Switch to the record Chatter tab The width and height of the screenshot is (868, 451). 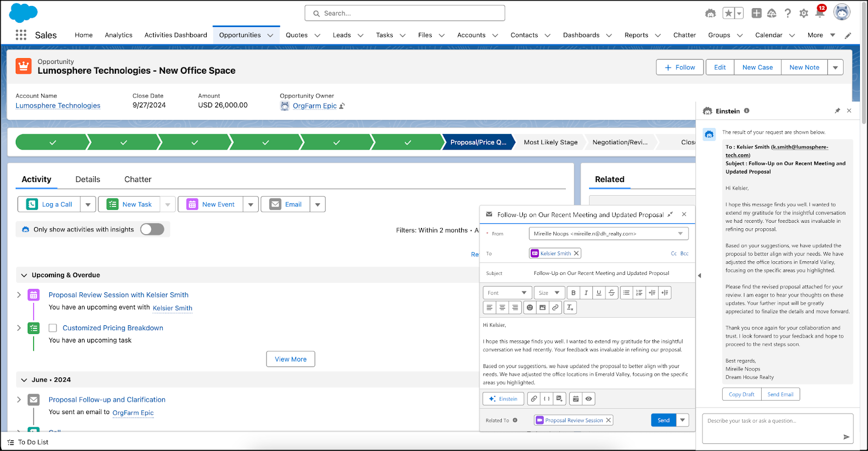138,179
